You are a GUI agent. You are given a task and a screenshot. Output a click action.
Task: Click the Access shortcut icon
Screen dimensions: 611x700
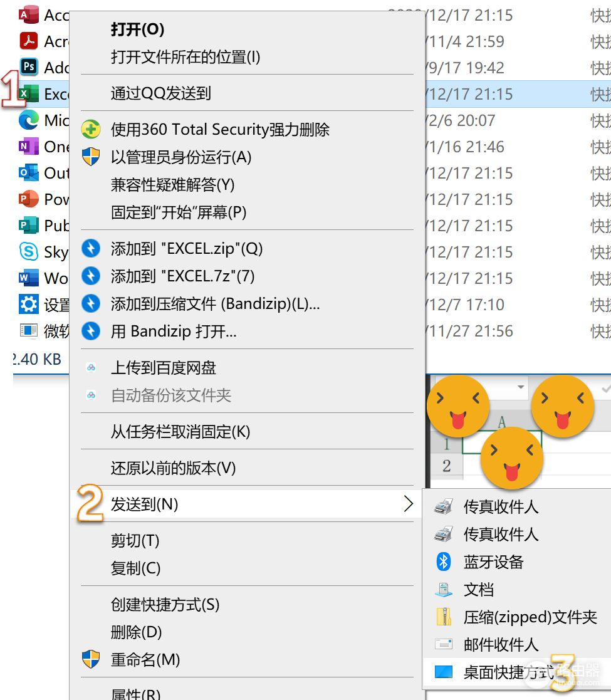[29, 15]
